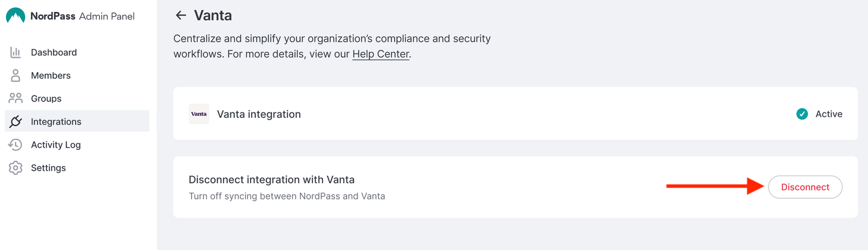Click the Activity Log clock icon
868x250 pixels.
(x=15, y=145)
